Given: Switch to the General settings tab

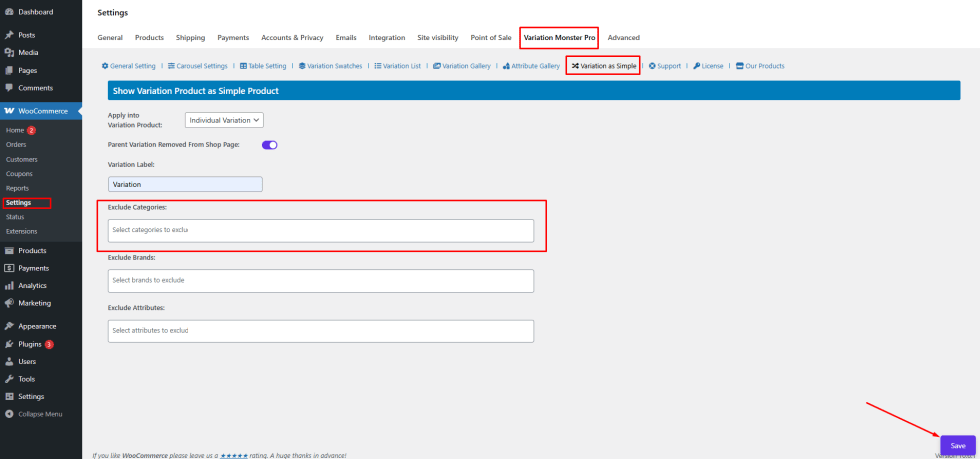Looking at the screenshot, I should tap(110, 38).
